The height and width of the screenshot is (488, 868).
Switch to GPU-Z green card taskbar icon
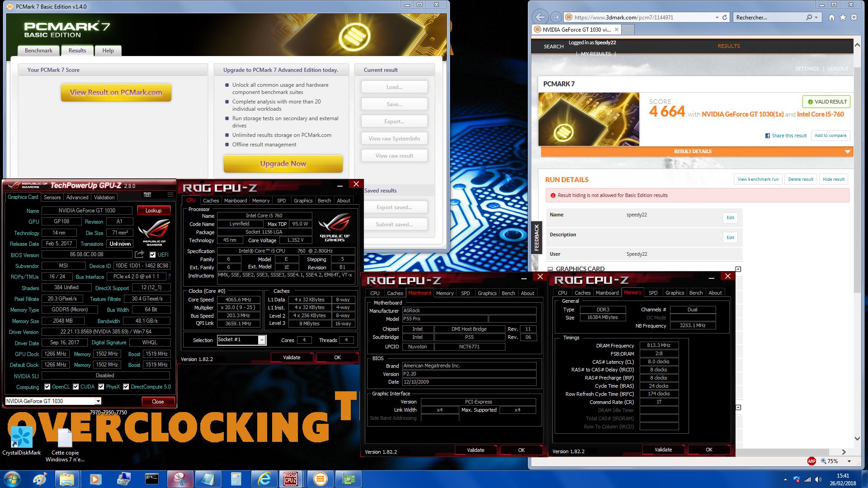click(348, 479)
